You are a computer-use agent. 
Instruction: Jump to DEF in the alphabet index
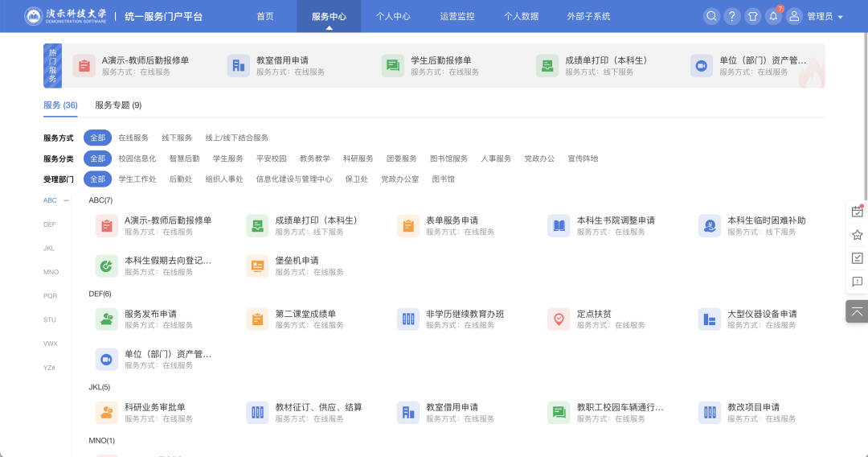50,224
